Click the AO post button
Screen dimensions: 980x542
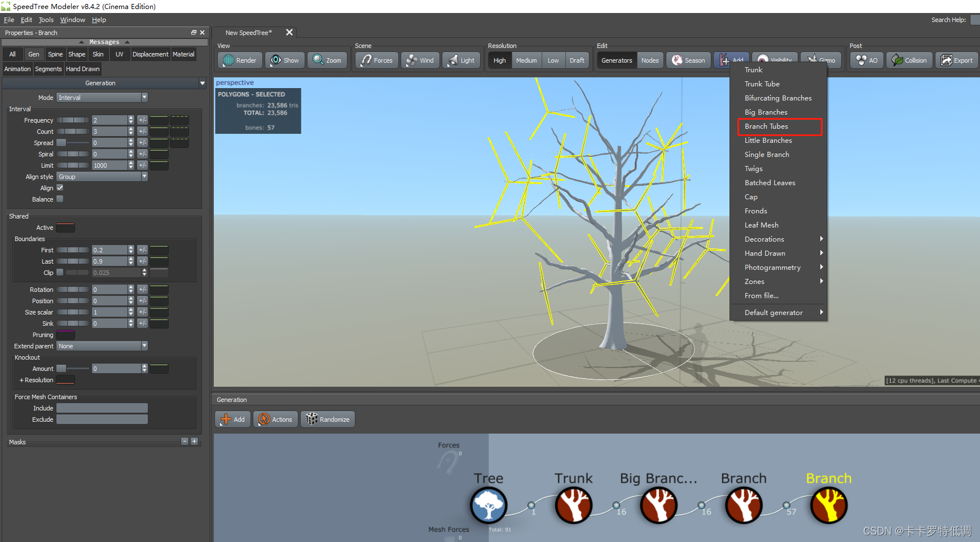click(x=867, y=60)
